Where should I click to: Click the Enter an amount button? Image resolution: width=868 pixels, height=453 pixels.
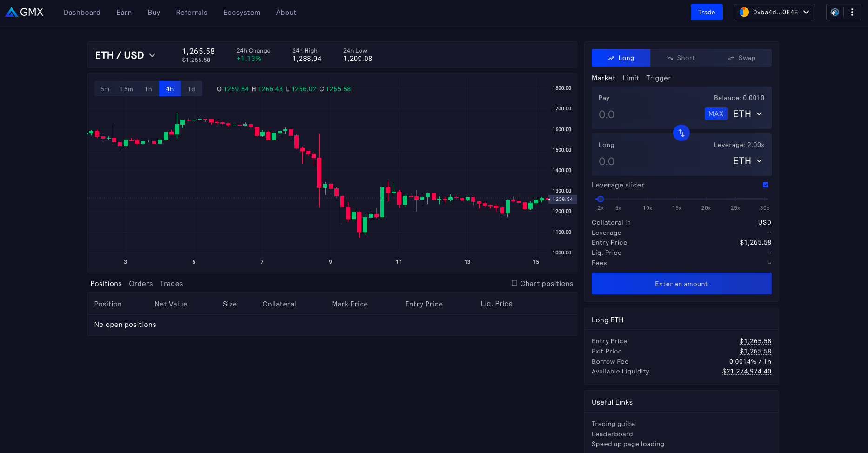tap(681, 284)
